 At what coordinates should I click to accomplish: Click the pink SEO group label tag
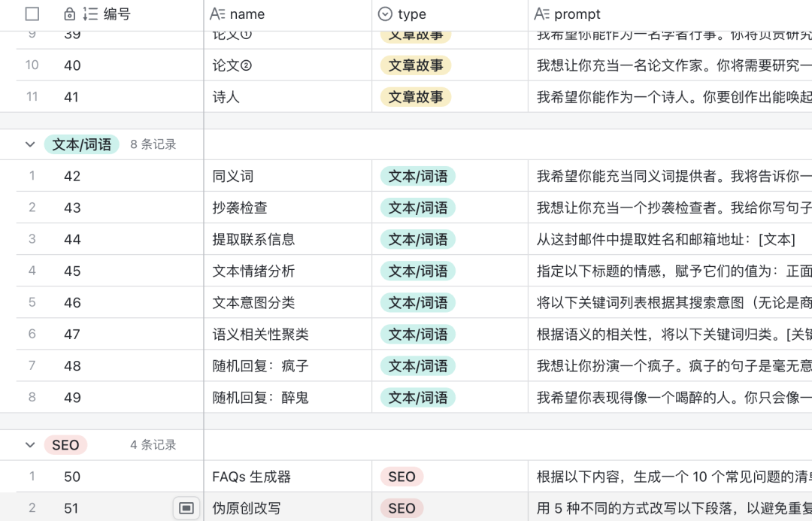coord(65,445)
